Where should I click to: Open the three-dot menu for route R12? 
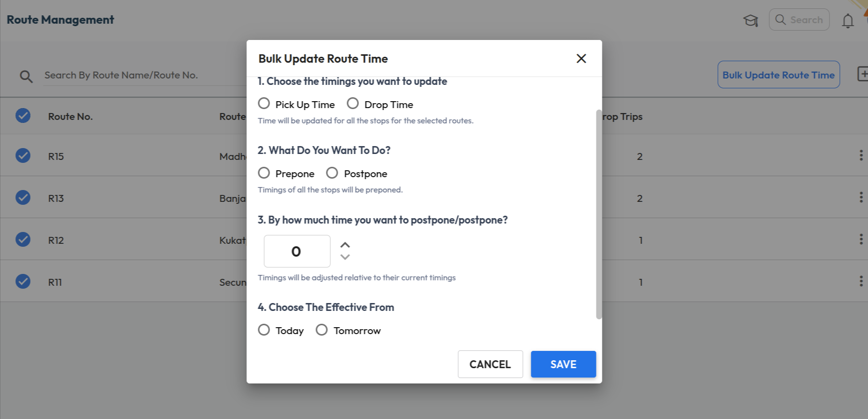tap(861, 240)
